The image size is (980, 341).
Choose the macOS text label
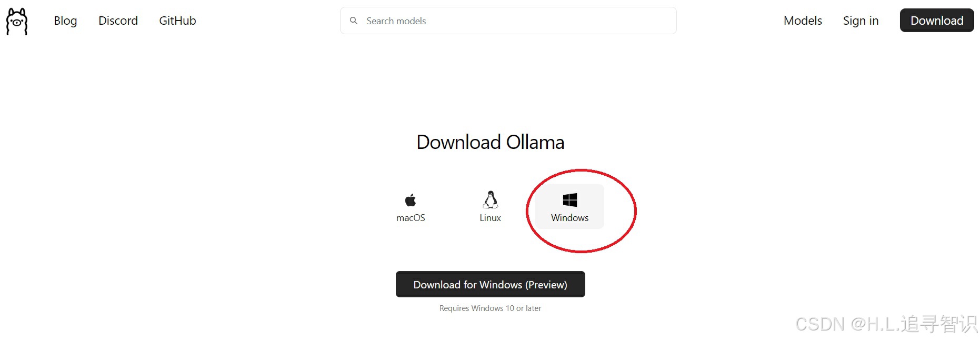(x=411, y=218)
